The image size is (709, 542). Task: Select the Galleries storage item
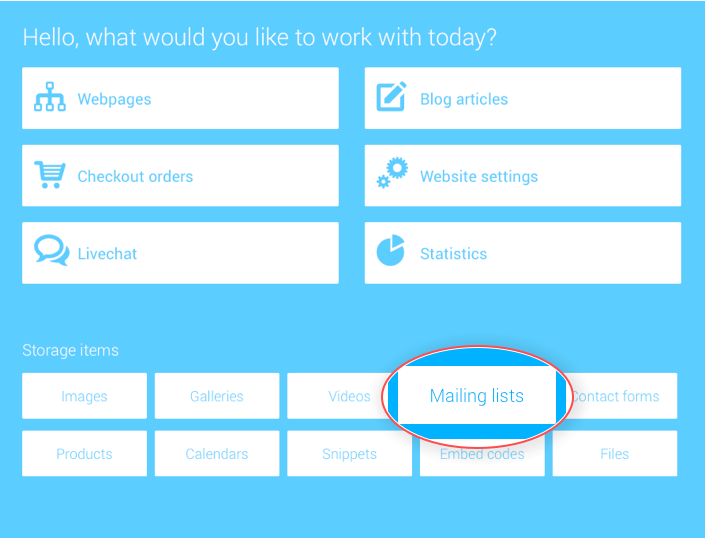(x=217, y=396)
